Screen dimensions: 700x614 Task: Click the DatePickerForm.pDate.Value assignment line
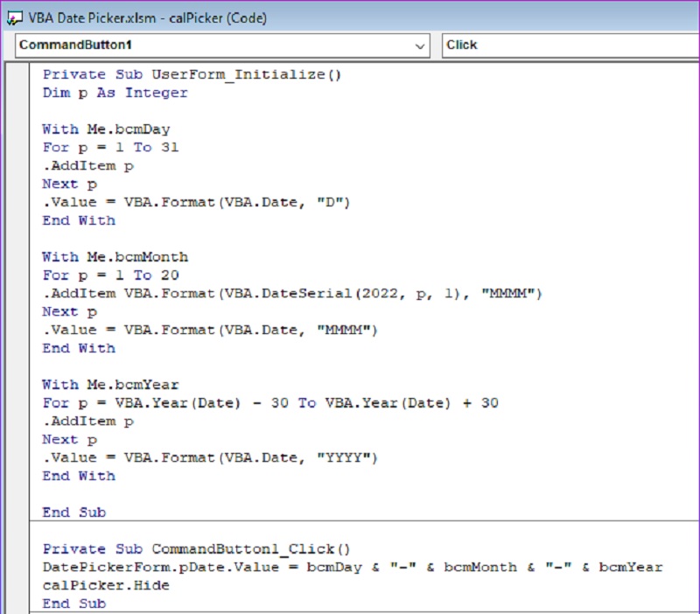point(353,568)
